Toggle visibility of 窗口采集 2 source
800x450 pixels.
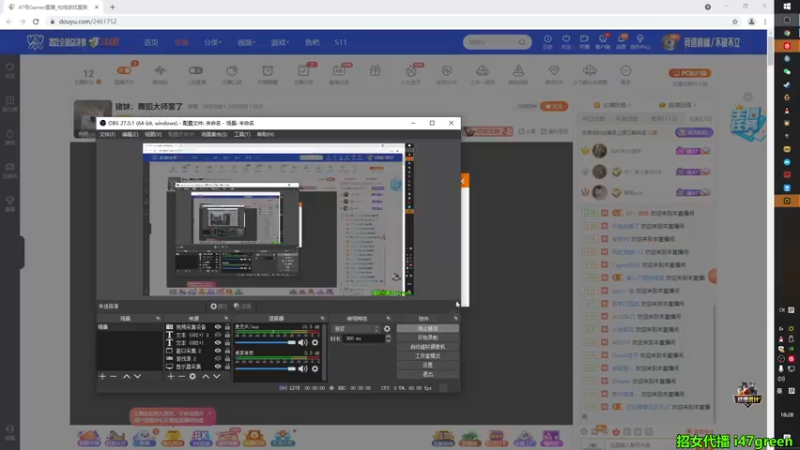pyautogui.click(x=218, y=351)
